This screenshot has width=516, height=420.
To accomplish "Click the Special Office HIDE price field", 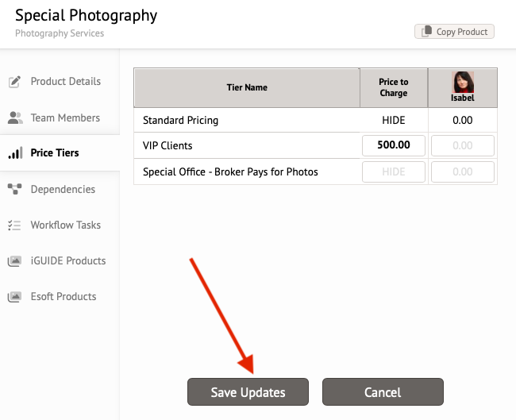I will click(x=394, y=171).
